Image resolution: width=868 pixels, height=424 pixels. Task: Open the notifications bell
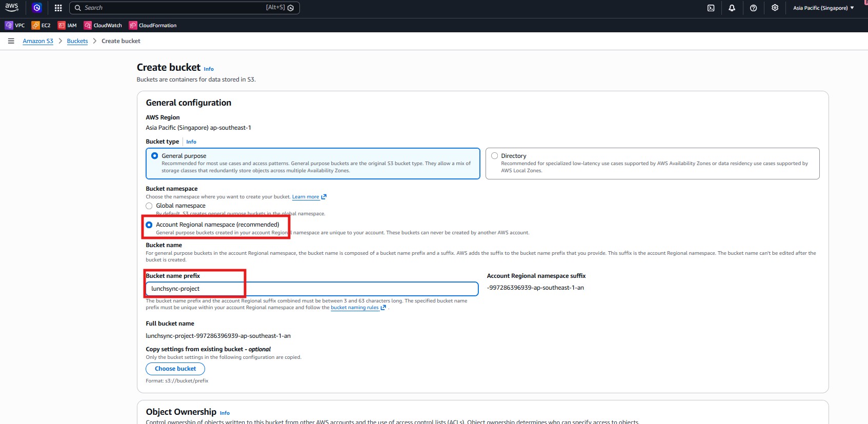click(x=732, y=8)
